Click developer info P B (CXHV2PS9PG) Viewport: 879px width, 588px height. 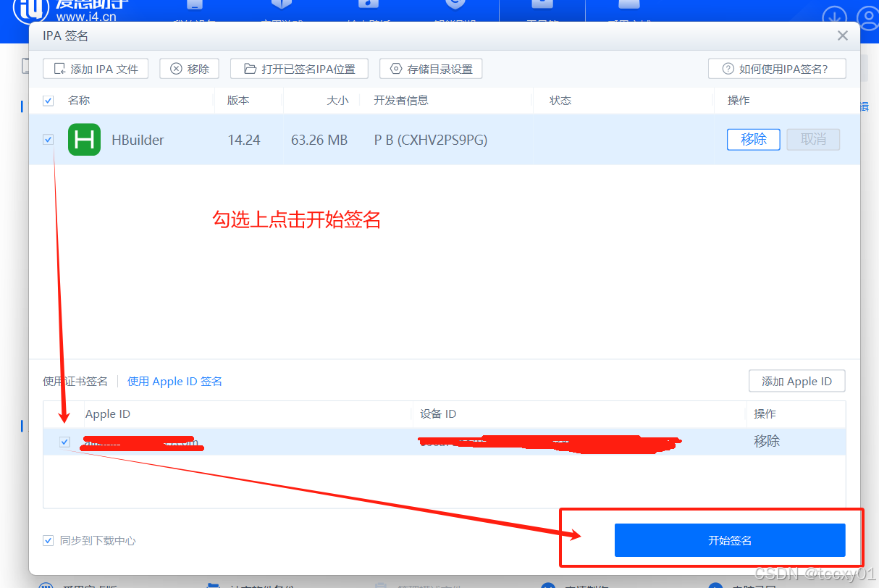point(431,140)
